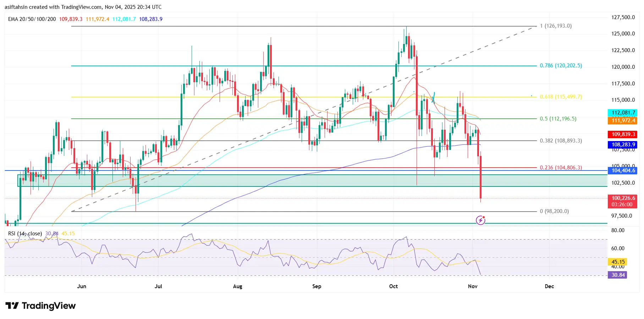
Task: Click the 120,000.0 price axis label
Action: tap(623, 67)
